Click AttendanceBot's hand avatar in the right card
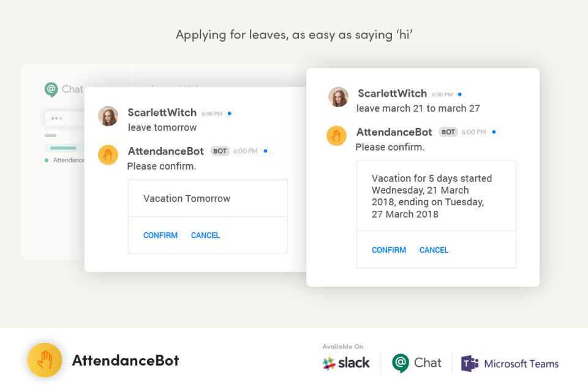 point(336,136)
